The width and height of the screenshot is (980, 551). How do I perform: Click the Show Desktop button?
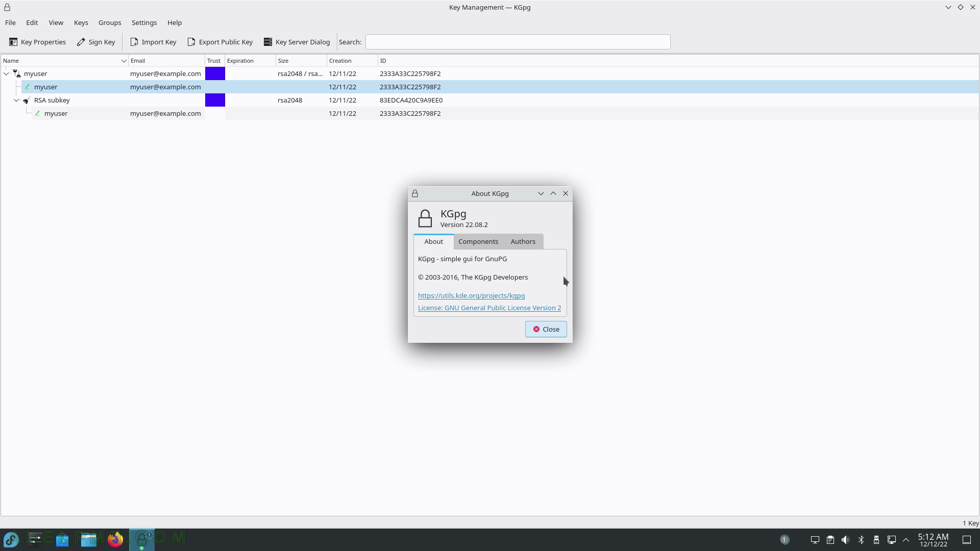coord(967,540)
